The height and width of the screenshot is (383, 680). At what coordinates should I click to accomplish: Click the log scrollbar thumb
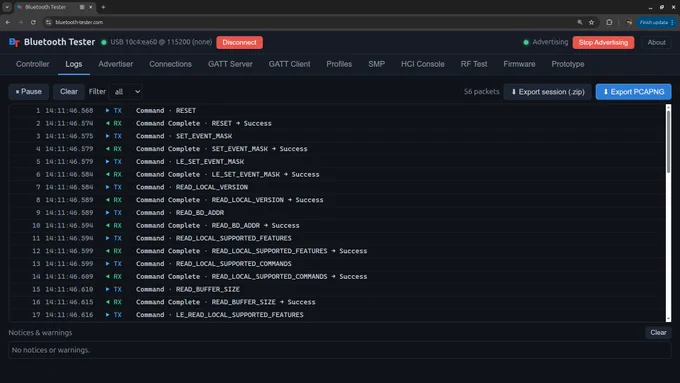click(x=668, y=141)
